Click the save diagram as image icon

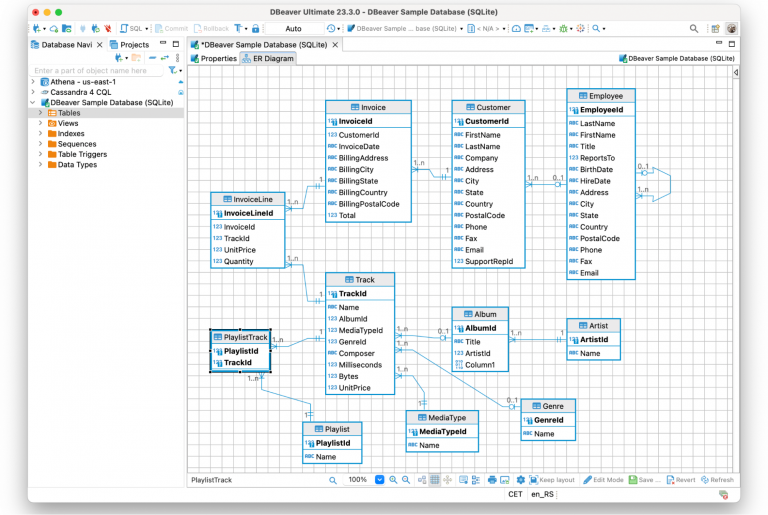[x=505, y=480]
